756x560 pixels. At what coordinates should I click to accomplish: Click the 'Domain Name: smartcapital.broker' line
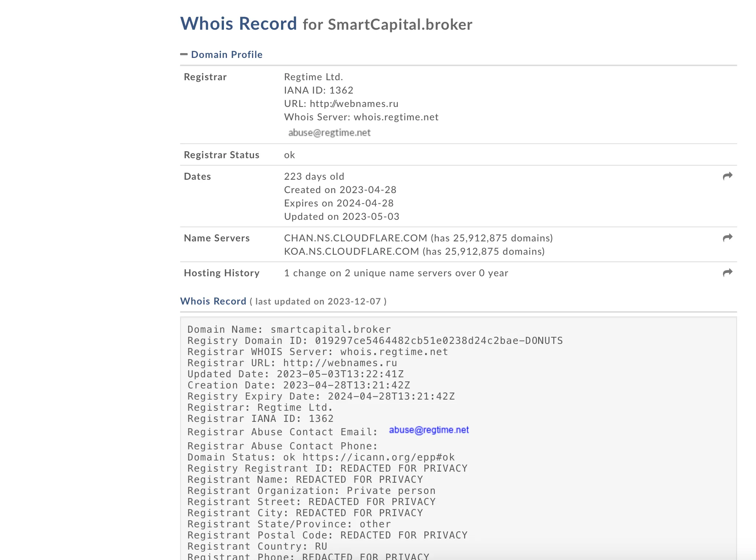pos(289,330)
